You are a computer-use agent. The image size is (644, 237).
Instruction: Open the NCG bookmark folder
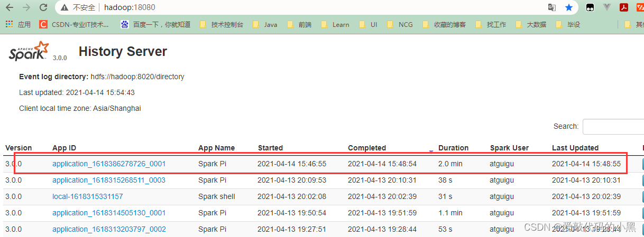[400, 24]
